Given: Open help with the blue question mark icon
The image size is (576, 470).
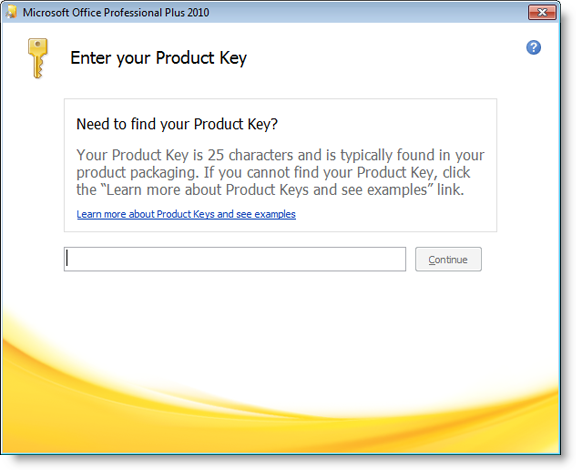Looking at the screenshot, I should (x=533, y=47).
